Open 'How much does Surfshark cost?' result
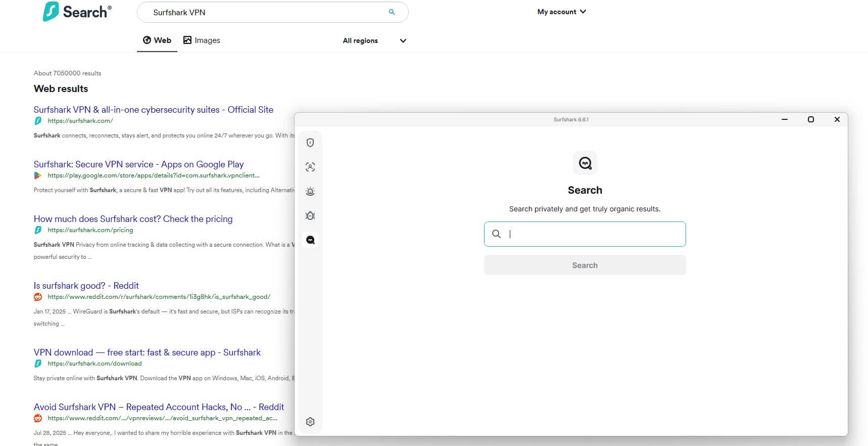 [x=133, y=219]
